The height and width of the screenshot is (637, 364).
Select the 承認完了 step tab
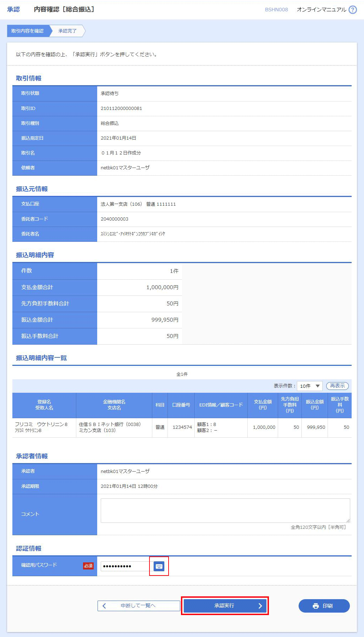coord(67,31)
